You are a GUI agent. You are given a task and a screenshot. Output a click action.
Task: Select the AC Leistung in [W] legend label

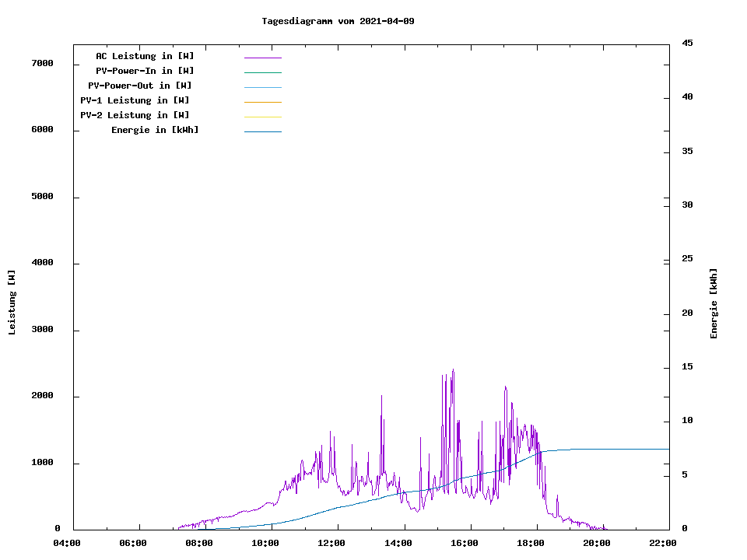(x=145, y=56)
